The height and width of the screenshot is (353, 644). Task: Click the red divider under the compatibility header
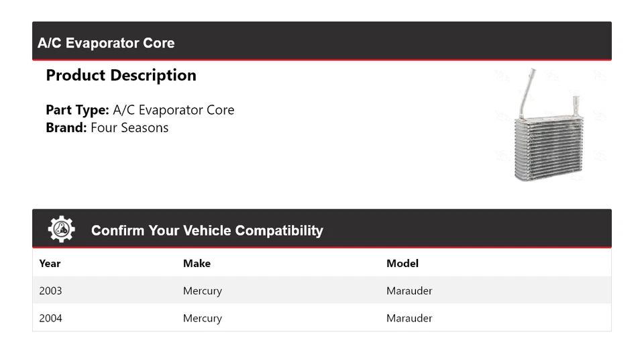coord(322,248)
